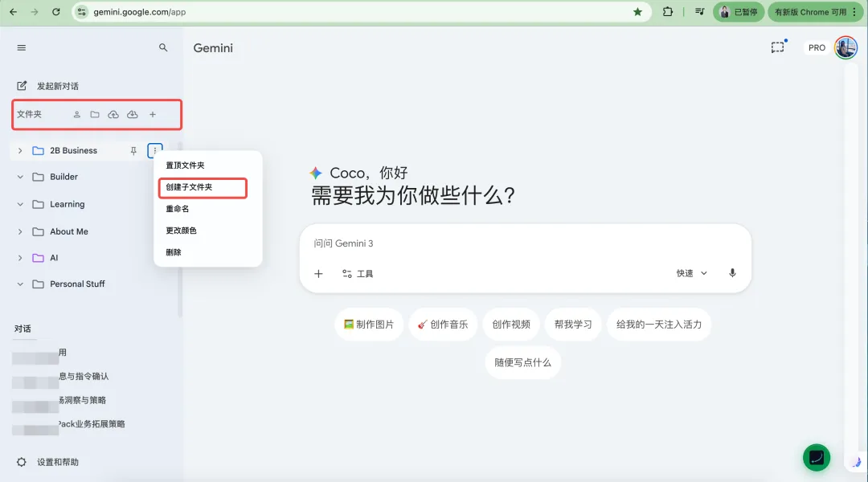Open the account avatar
The width and height of the screenshot is (868, 482).
pyautogui.click(x=845, y=47)
